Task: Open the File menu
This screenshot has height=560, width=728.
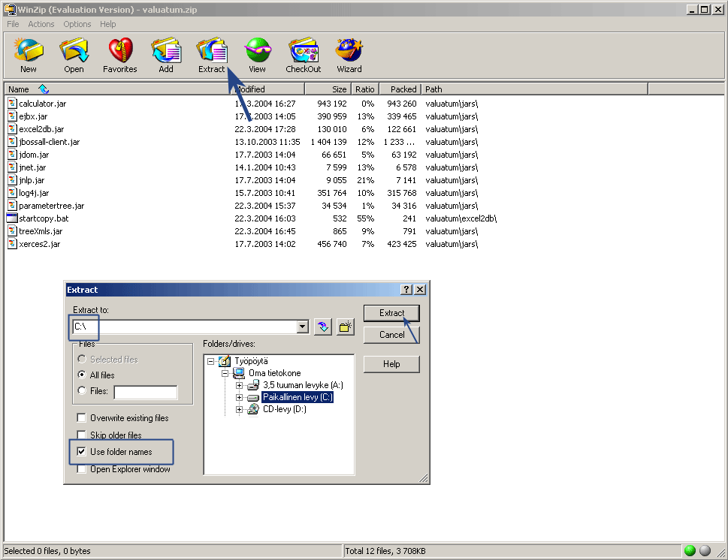Action: pos(13,24)
